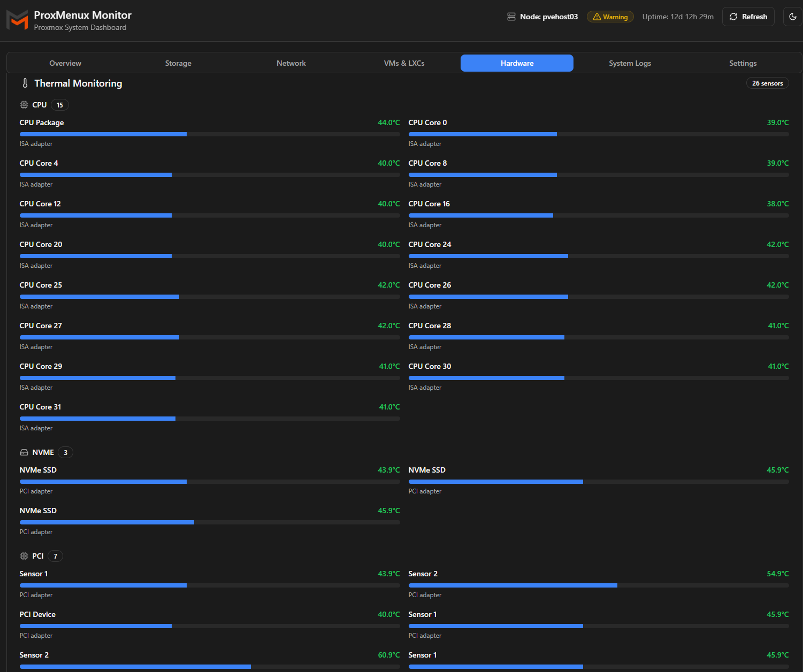Click the thermometer icon by Thermal Monitoring
The height and width of the screenshot is (672, 803).
[25, 83]
